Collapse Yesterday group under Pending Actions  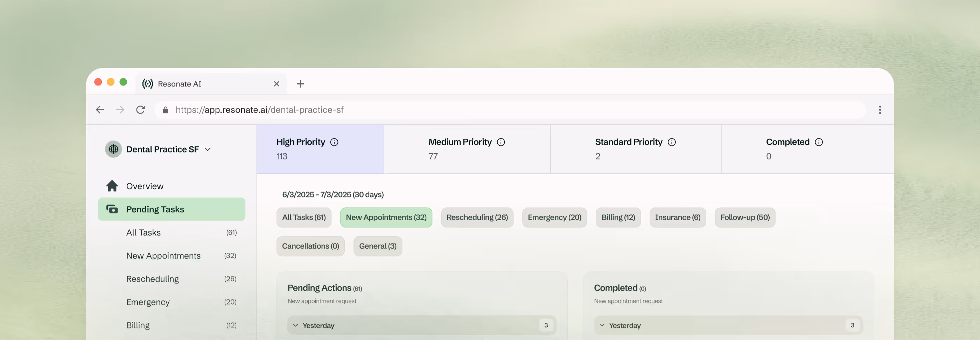coord(295,325)
